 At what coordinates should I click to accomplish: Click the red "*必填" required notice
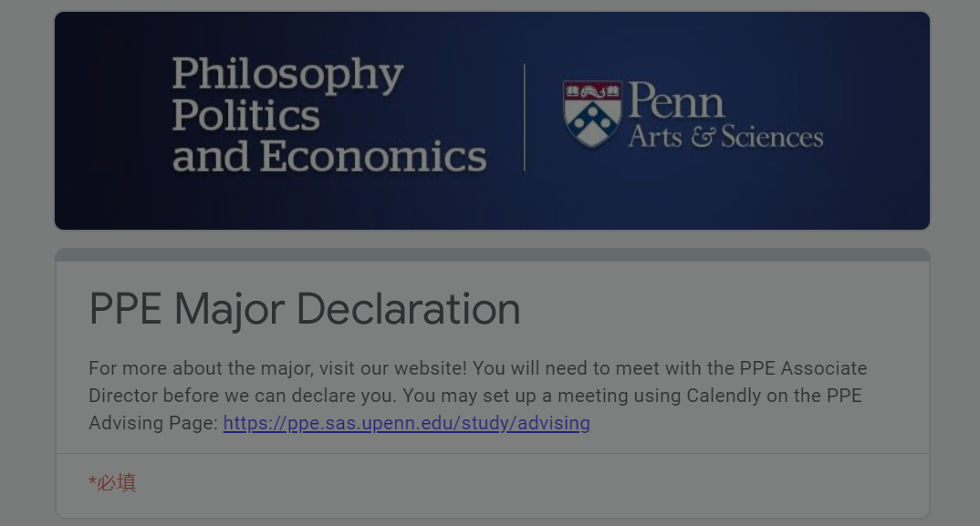pos(112,483)
